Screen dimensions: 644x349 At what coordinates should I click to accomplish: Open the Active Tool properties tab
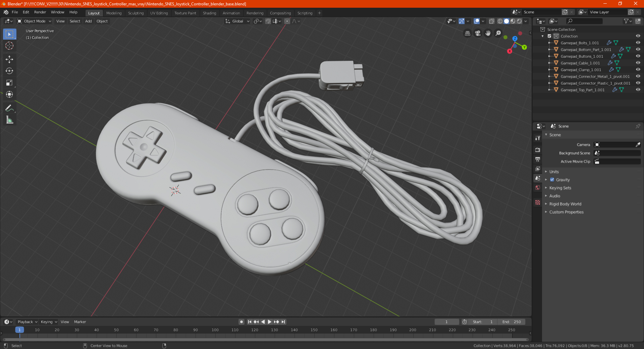point(538,138)
